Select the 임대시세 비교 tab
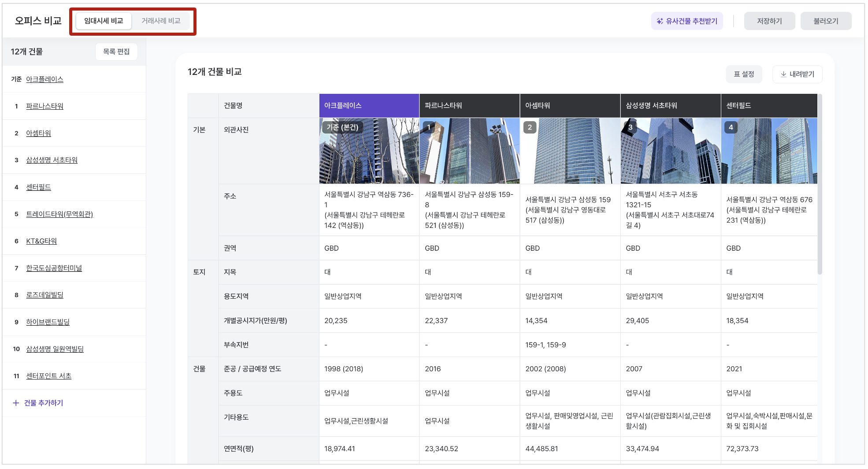 tap(104, 21)
